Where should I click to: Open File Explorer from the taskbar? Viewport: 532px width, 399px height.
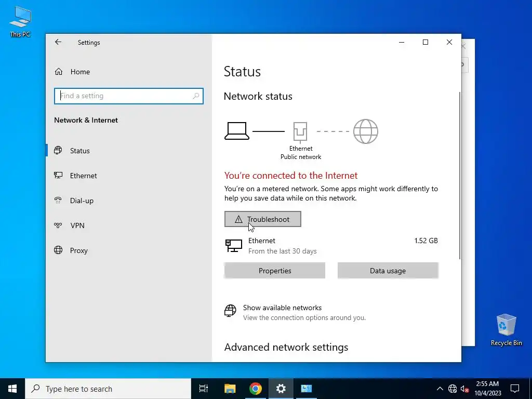tap(230, 389)
